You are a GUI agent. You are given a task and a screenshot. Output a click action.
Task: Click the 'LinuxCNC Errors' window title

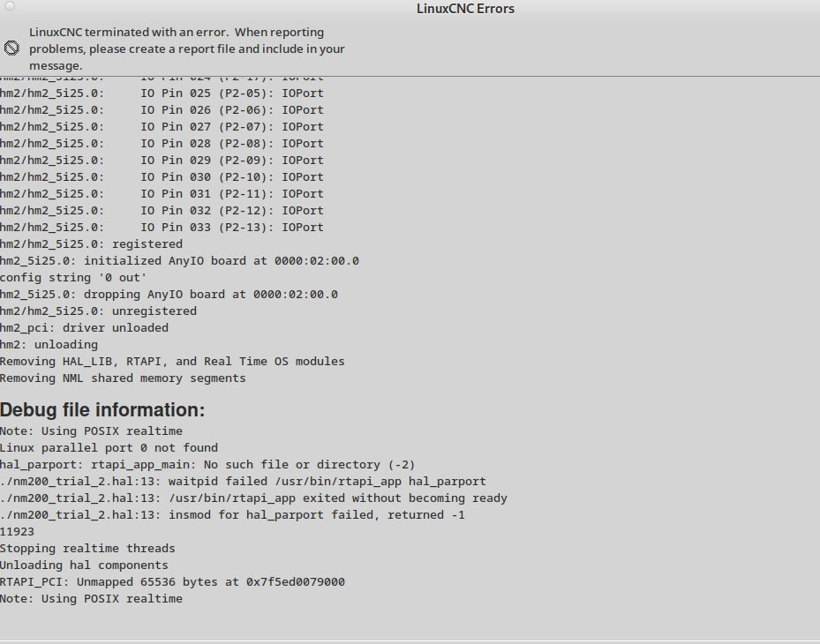(465, 9)
